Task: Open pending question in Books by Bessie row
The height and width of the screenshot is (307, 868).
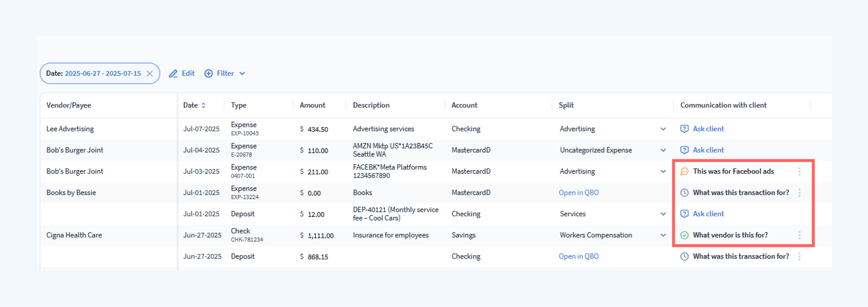Action: [741, 193]
